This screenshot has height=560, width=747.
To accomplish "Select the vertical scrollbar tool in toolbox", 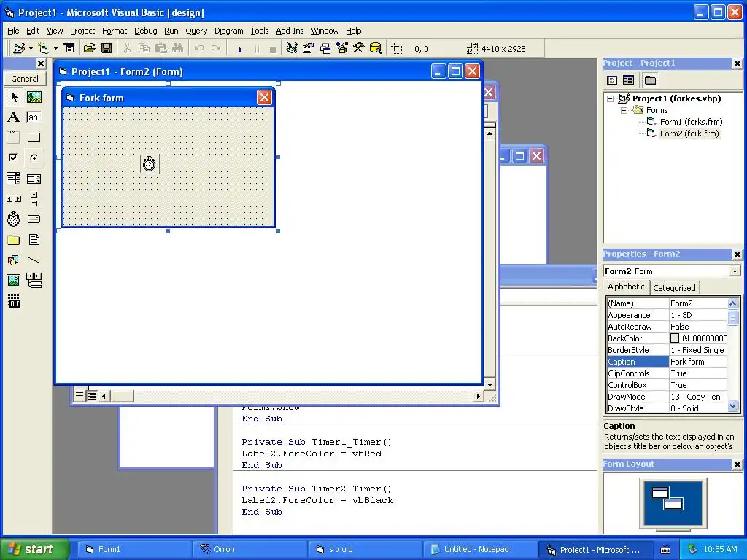I will (34, 199).
